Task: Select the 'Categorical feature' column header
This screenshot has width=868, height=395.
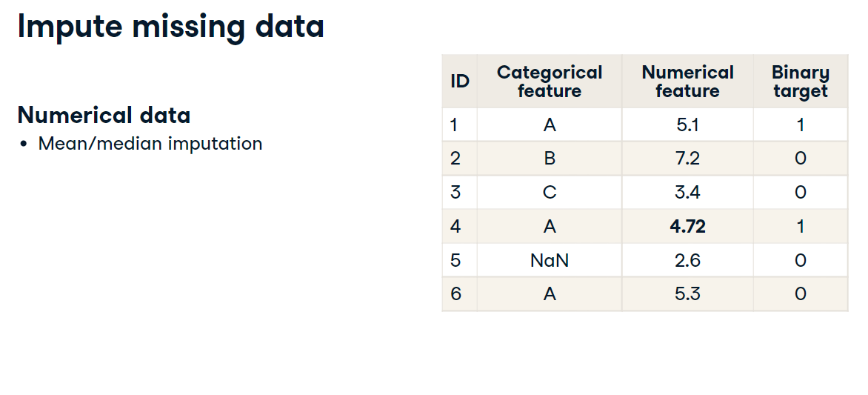Action: click(x=549, y=82)
